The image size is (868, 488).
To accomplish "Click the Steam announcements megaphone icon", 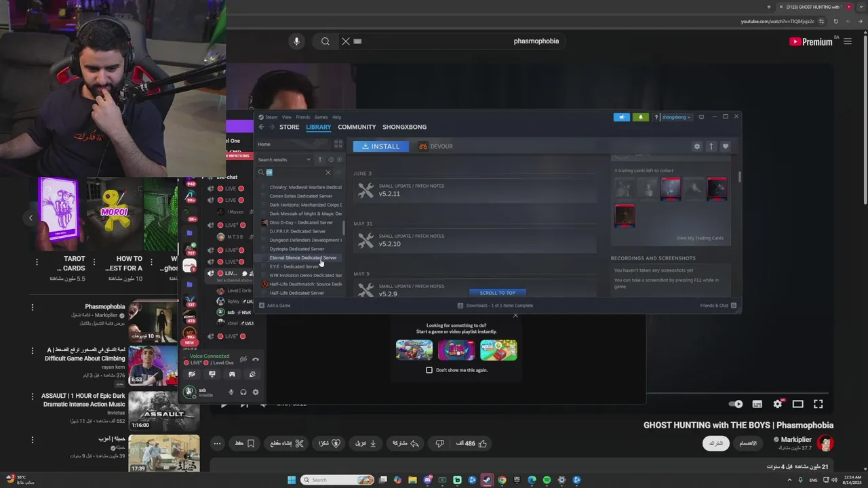I will pos(621,117).
